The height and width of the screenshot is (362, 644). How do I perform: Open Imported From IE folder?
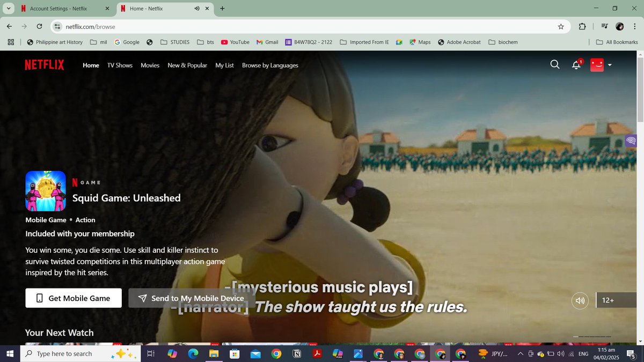click(x=364, y=42)
